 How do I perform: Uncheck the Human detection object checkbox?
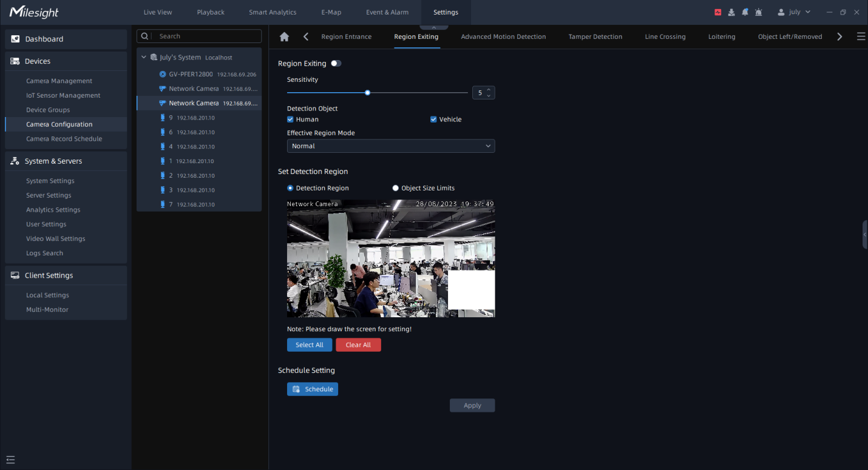pos(291,119)
